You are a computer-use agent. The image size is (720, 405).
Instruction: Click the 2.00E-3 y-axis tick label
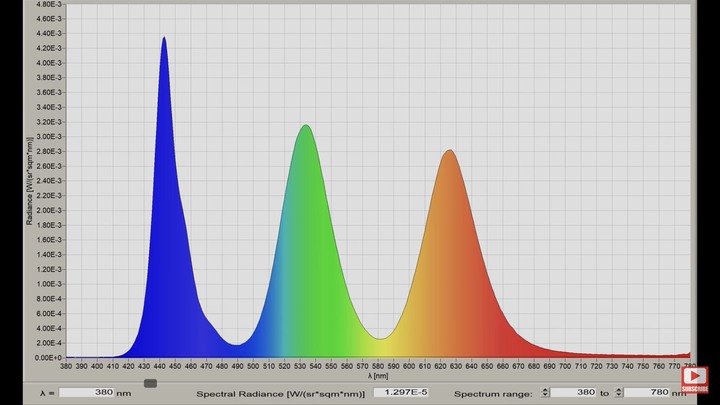tap(49, 210)
